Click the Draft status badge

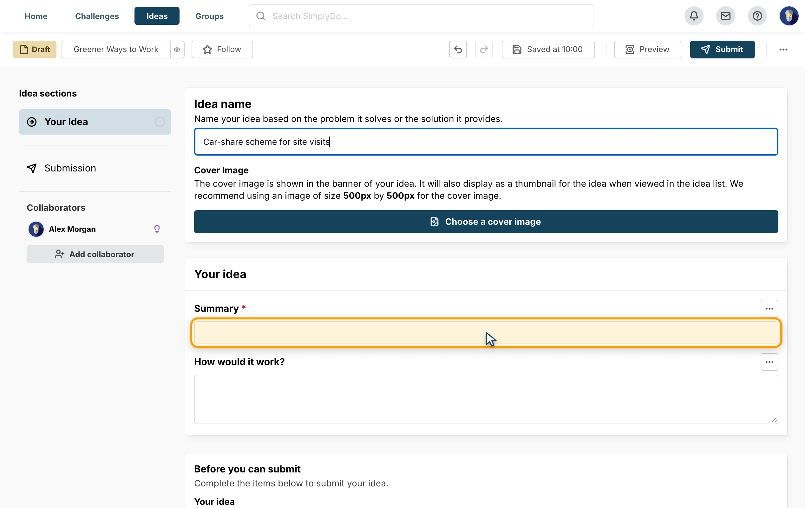(x=35, y=50)
